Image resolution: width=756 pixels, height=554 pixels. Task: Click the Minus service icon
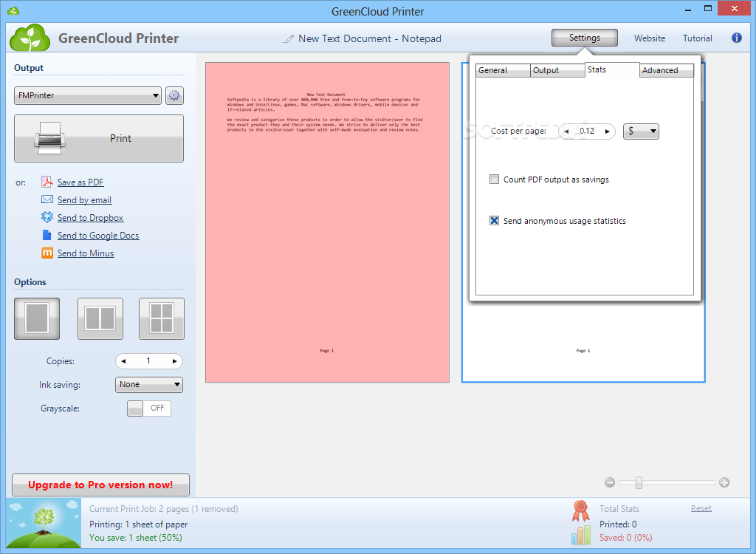(x=47, y=253)
